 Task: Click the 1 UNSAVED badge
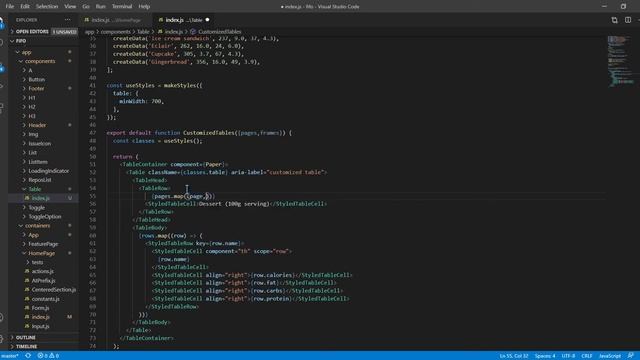pyautogui.click(x=64, y=31)
